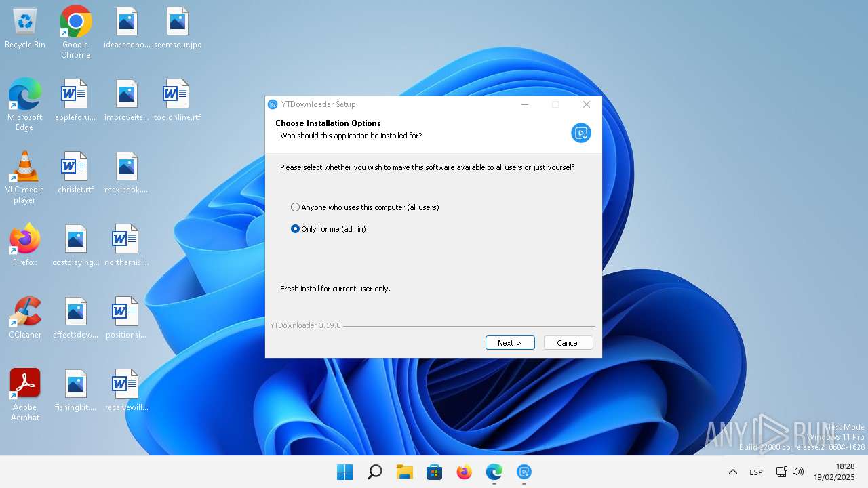The width and height of the screenshot is (868, 488).
Task: Click the Cancel button in setup
Action: (568, 343)
